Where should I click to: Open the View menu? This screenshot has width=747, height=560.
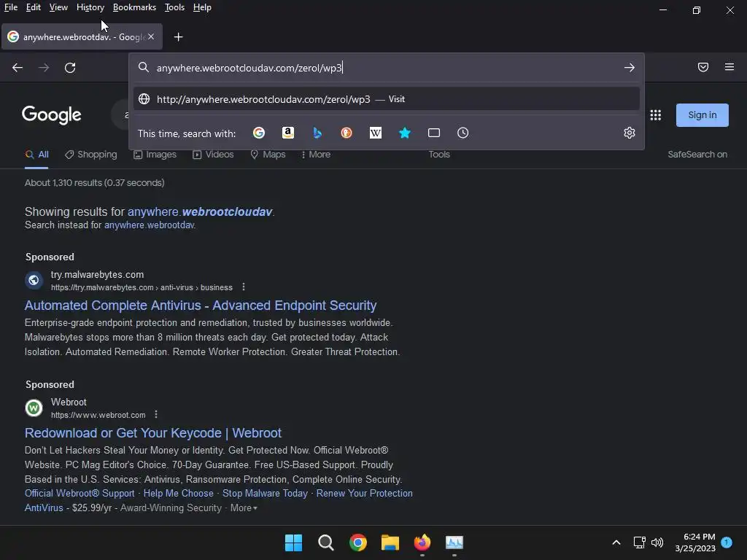click(x=58, y=7)
